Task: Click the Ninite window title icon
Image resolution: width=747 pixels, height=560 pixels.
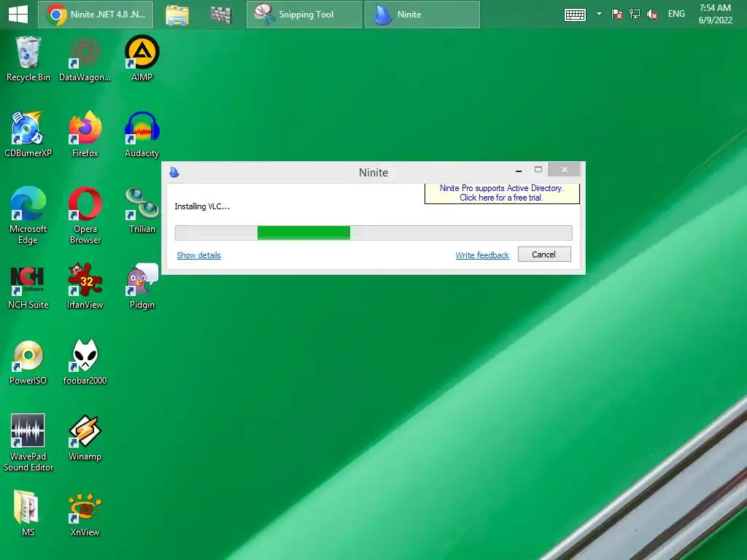Action: [174, 172]
